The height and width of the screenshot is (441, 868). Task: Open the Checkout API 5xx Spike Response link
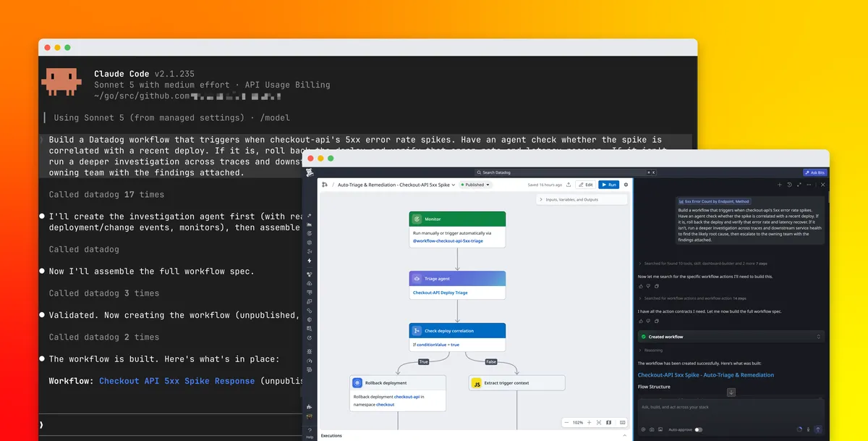176,381
